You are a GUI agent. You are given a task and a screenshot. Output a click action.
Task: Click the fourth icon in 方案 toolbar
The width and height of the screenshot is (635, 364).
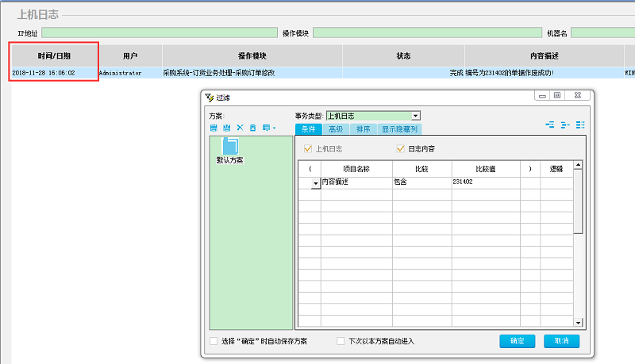tap(252, 128)
